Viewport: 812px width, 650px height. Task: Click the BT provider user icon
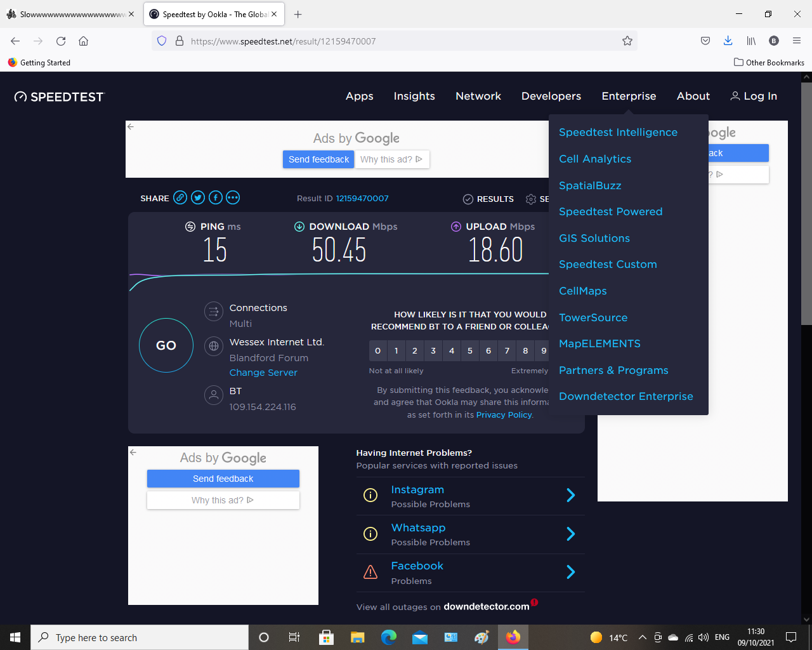point(214,395)
